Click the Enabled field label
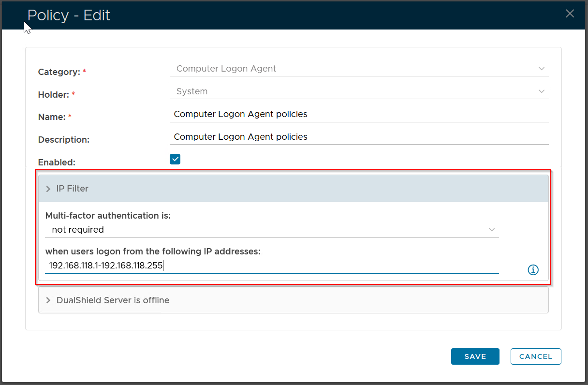 click(57, 163)
